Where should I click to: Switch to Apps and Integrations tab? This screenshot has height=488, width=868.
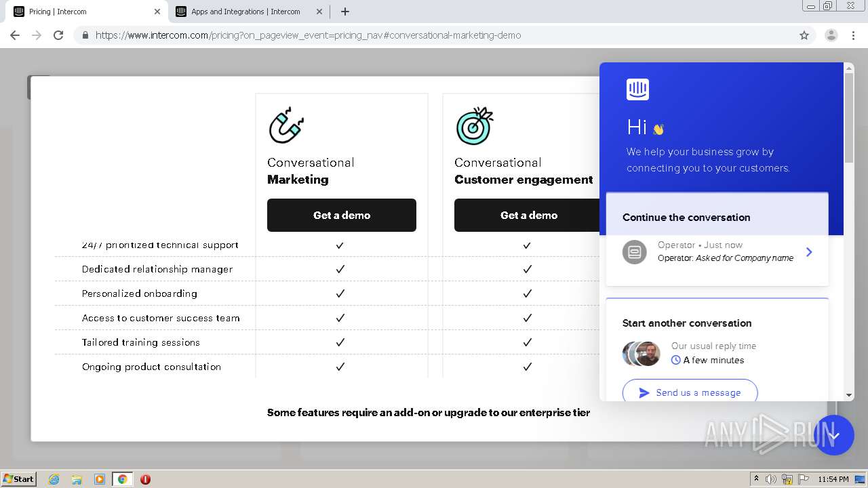pyautogui.click(x=248, y=12)
